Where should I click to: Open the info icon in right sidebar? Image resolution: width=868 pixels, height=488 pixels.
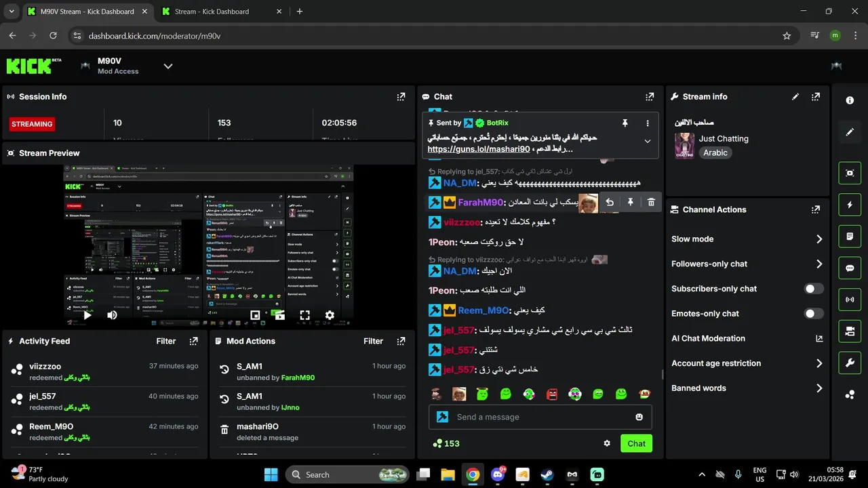(850, 100)
